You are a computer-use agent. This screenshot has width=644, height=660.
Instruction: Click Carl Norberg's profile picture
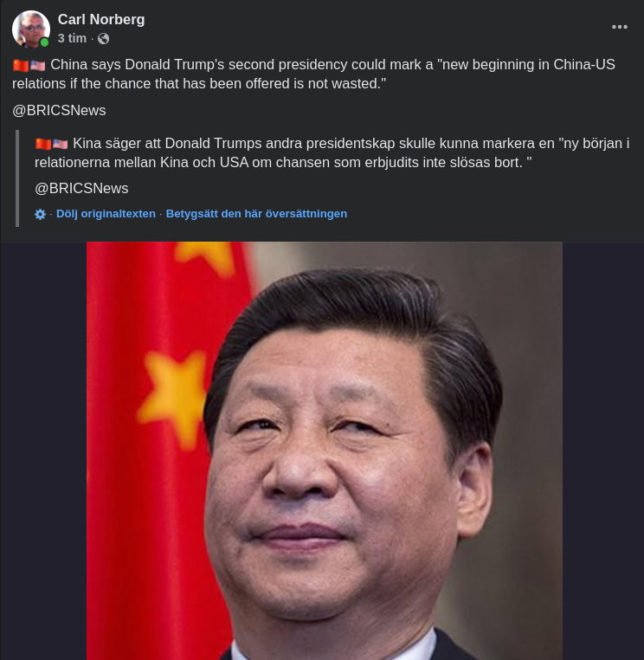click(30, 29)
